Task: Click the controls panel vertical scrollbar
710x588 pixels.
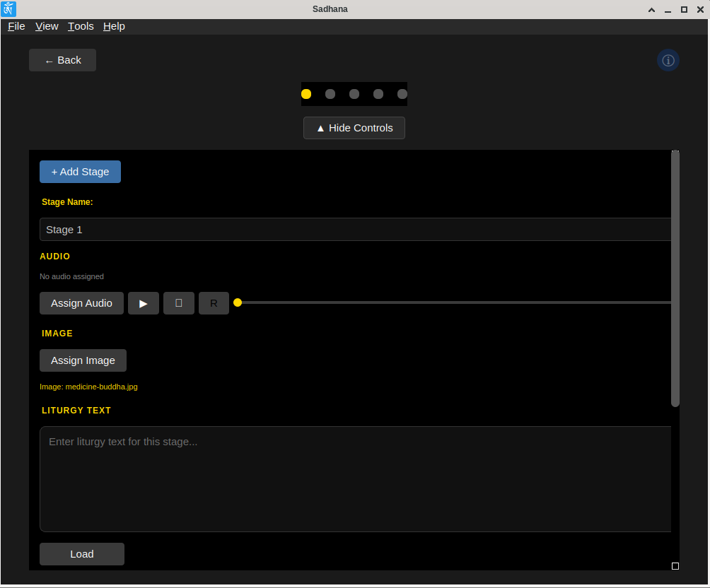Action: click(x=675, y=278)
